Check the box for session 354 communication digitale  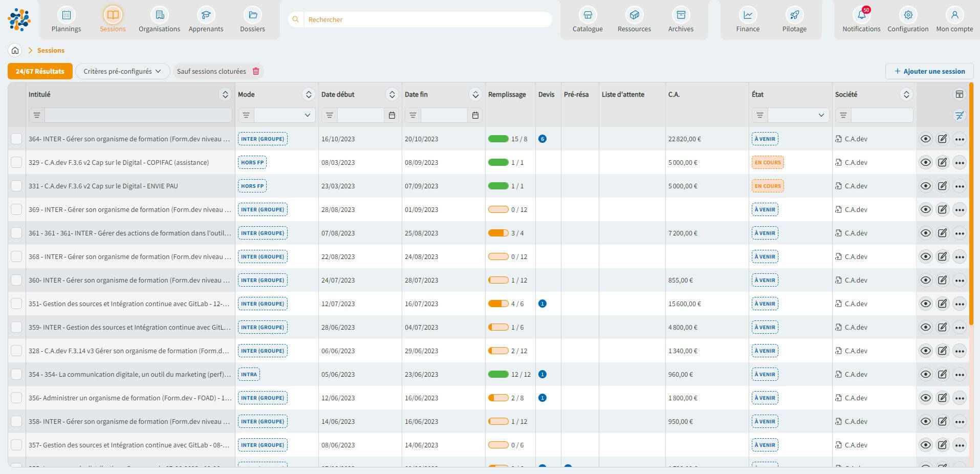pos(16,375)
